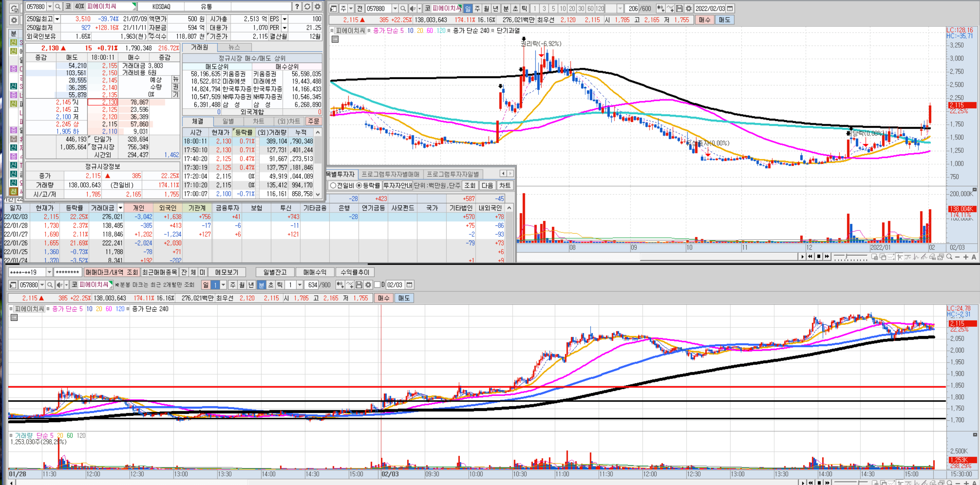Expand 250일최고 dropdown arrow
980x485 pixels.
tap(57, 19)
